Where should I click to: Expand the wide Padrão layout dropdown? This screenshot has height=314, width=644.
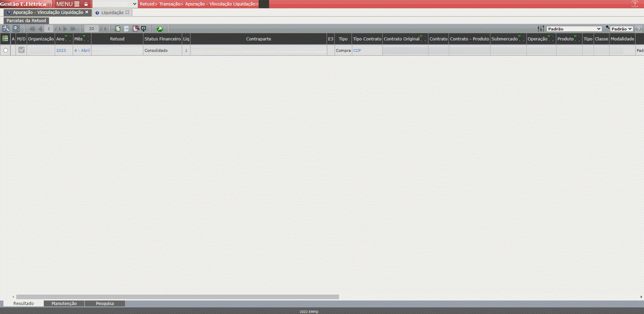coord(574,29)
